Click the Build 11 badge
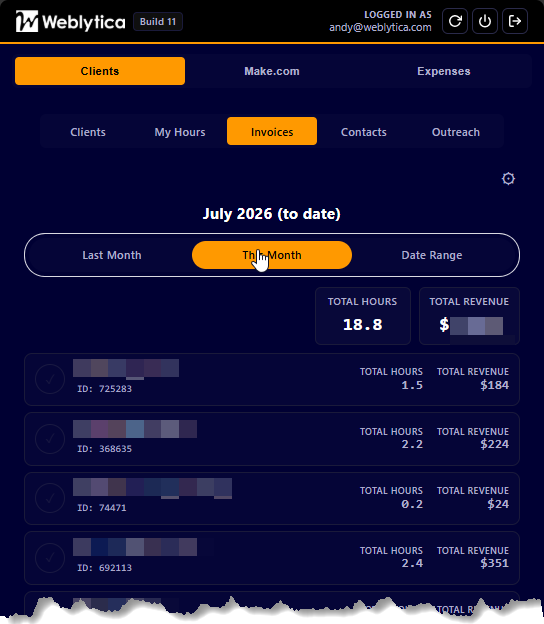Screen dimensions: 544x624 point(158,21)
